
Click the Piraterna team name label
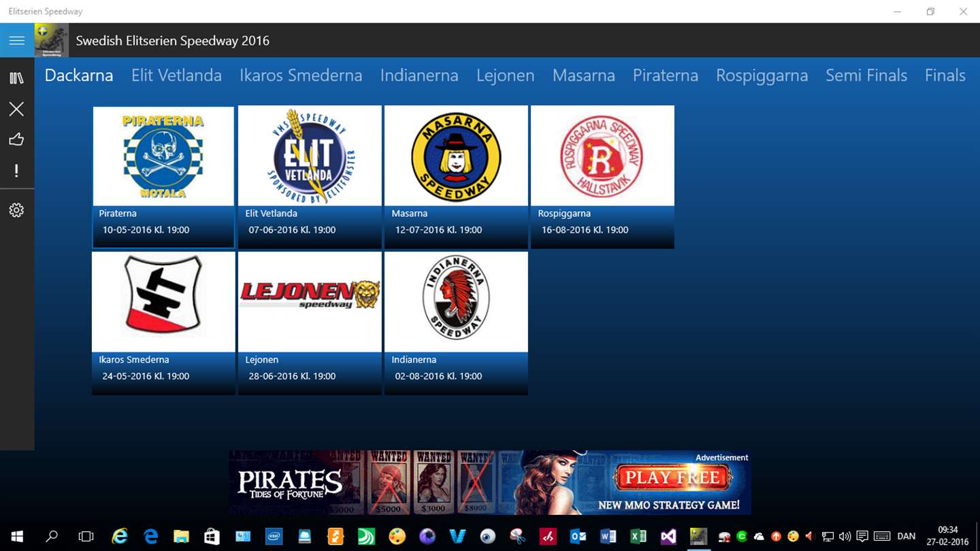tap(118, 214)
